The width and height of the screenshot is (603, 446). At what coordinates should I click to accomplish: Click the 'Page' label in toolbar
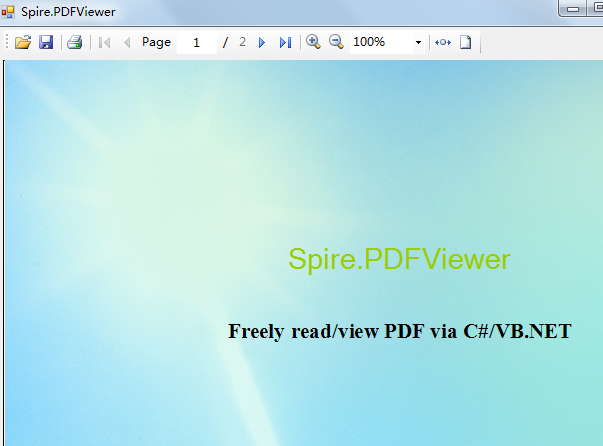click(x=156, y=42)
